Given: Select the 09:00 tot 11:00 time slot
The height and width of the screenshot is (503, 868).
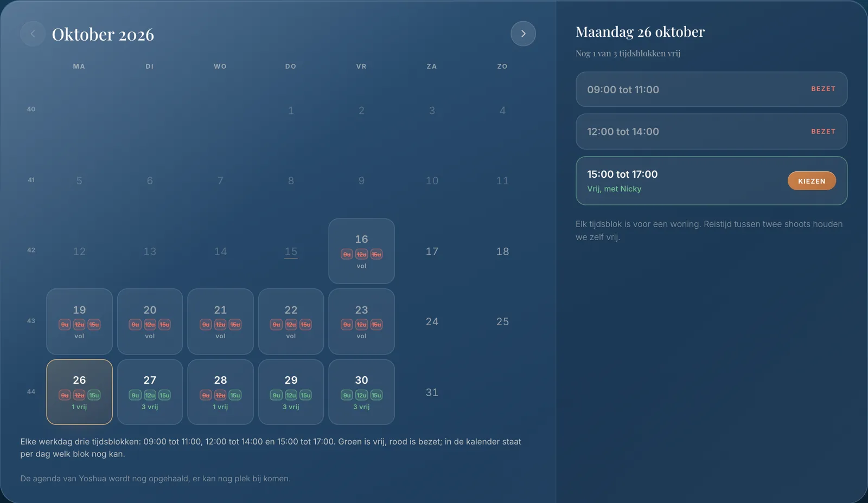Looking at the screenshot, I should point(711,89).
